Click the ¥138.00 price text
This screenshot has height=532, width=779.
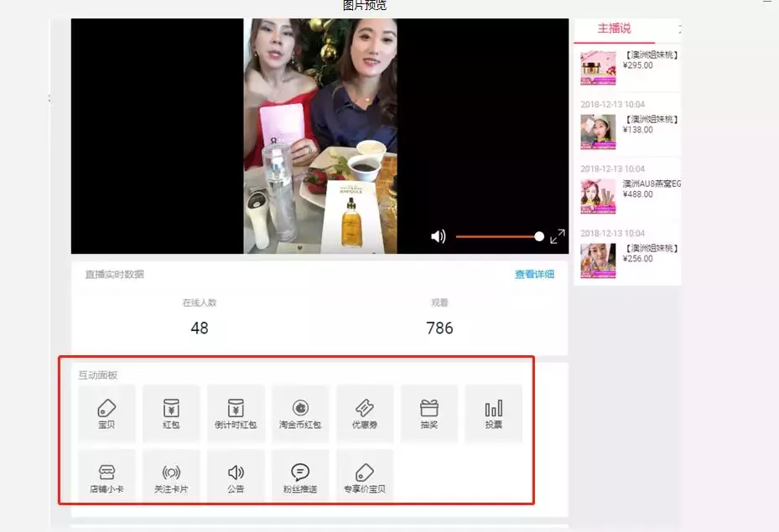click(638, 130)
